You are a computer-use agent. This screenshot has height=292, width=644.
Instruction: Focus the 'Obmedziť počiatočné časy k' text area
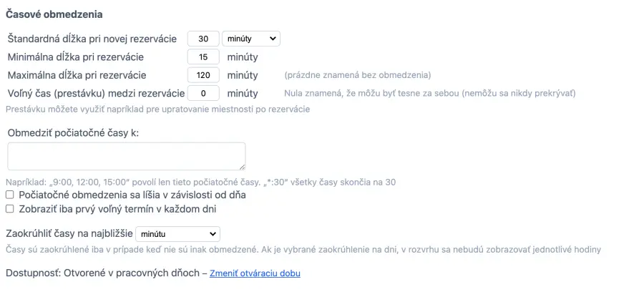[x=127, y=156]
